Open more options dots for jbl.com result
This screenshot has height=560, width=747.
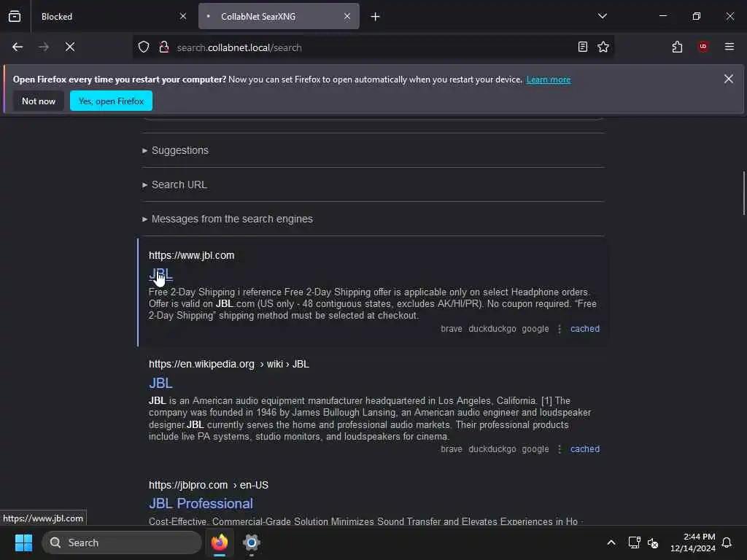(560, 329)
